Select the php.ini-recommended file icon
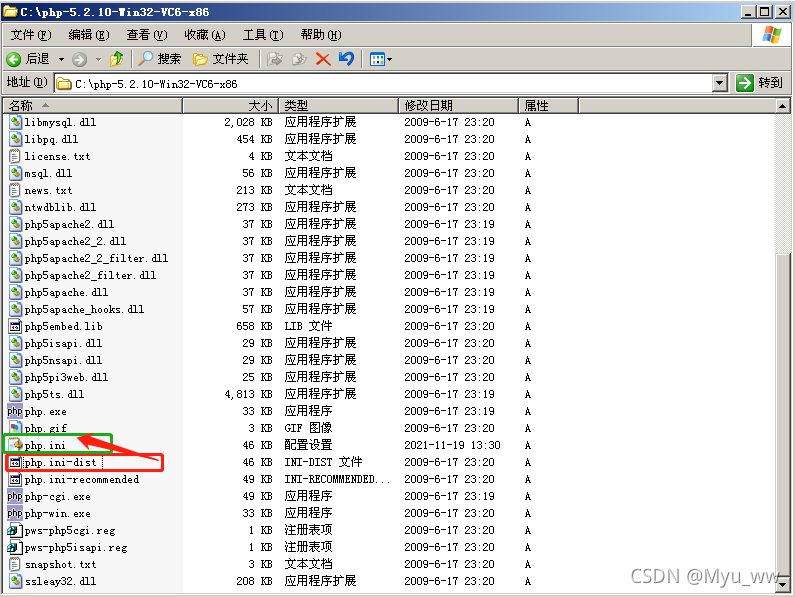The image size is (795, 597). click(16, 479)
